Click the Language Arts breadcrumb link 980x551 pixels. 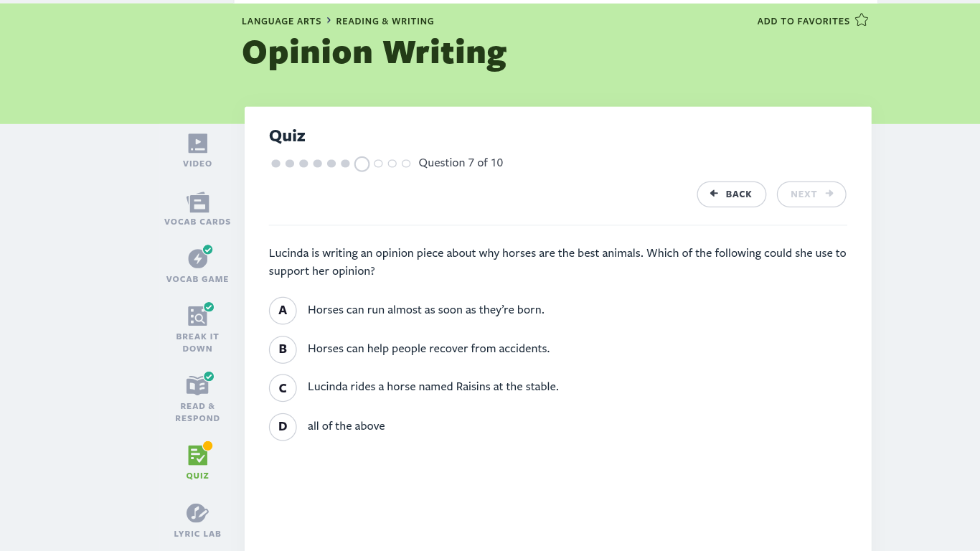281,22
